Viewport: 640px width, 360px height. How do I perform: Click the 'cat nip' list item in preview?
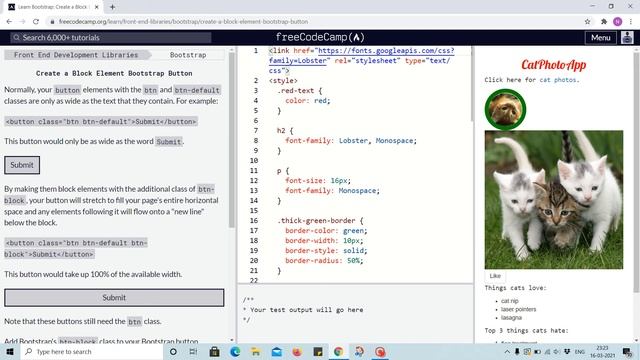point(510,301)
